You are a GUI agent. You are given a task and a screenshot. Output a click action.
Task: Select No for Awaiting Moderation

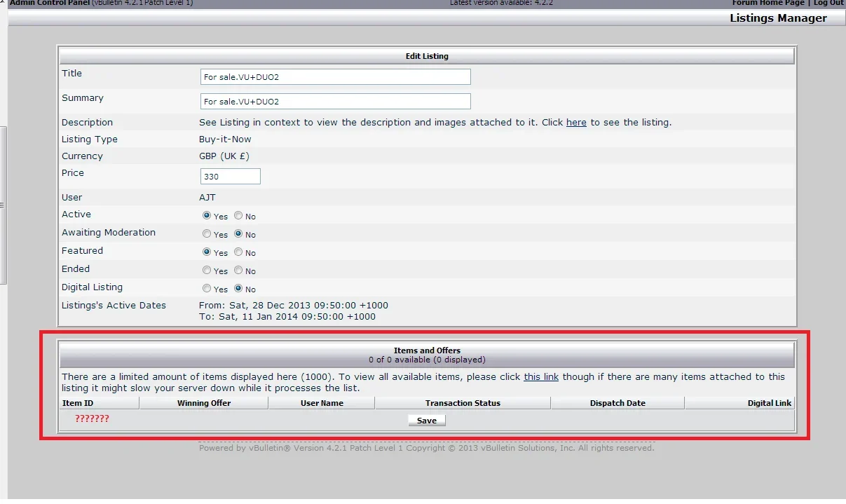click(238, 234)
